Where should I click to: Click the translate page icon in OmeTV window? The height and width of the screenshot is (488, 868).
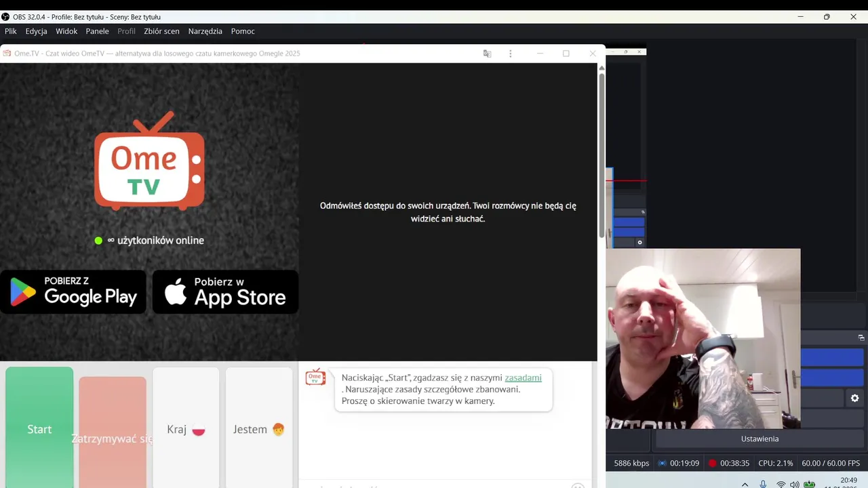(x=487, y=54)
